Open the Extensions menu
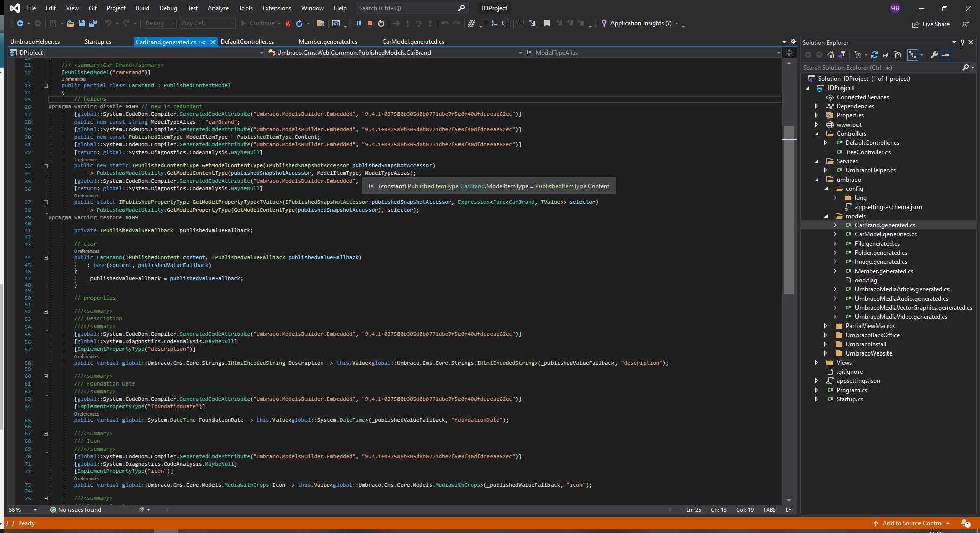This screenshot has height=533, width=980. [277, 8]
